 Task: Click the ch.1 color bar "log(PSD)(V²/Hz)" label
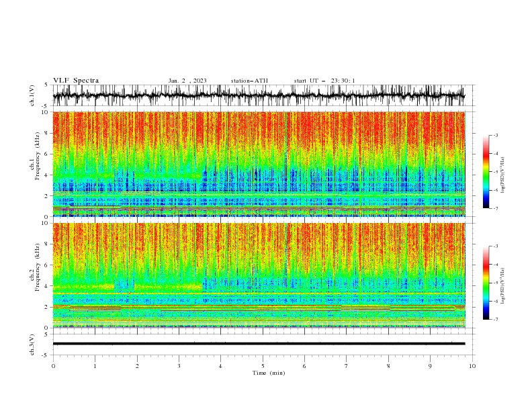[x=503, y=175]
